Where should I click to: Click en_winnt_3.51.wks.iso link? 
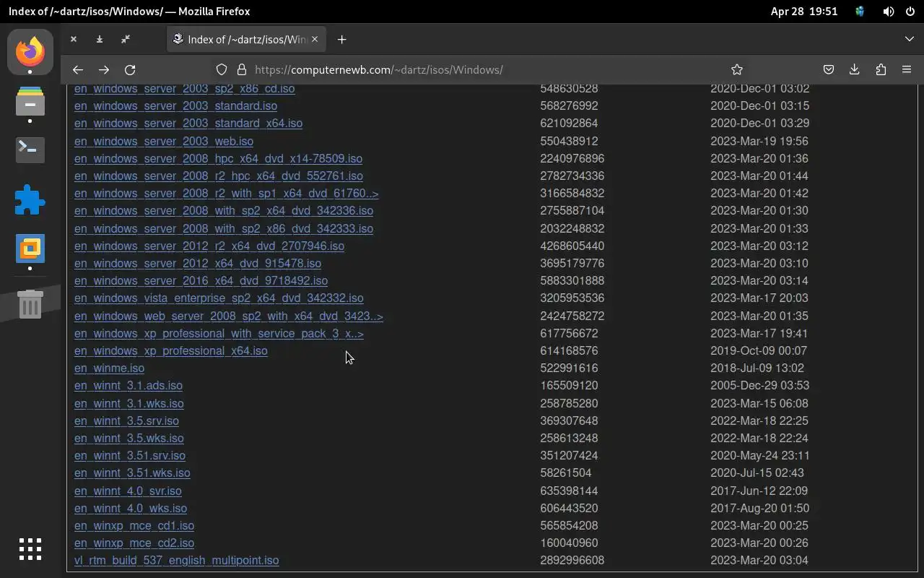[x=132, y=473]
